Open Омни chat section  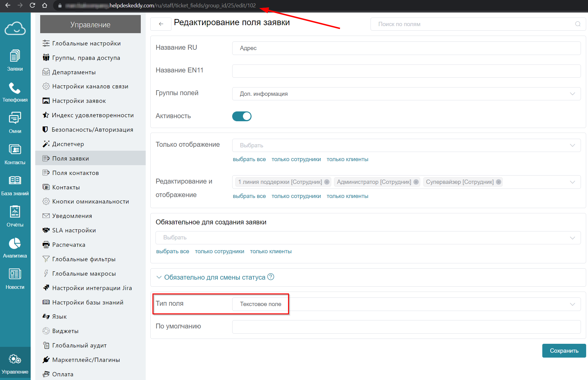coord(15,123)
